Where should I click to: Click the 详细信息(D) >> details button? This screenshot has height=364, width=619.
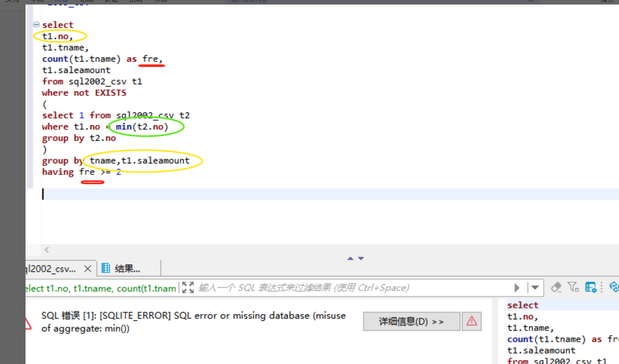click(x=411, y=321)
